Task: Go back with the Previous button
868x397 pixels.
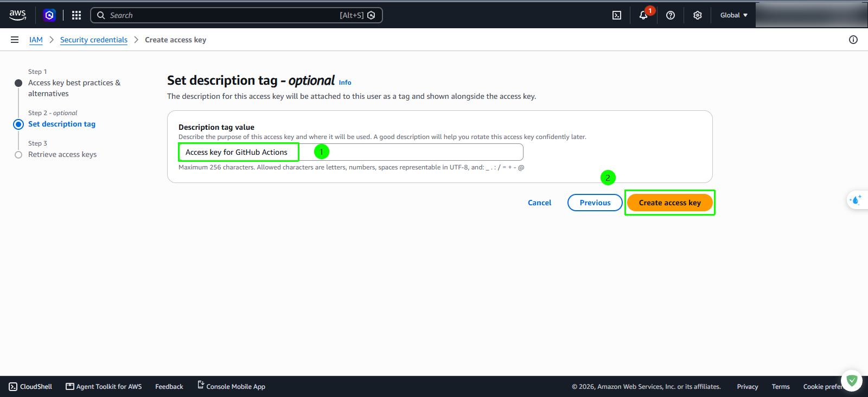Action: pos(595,203)
